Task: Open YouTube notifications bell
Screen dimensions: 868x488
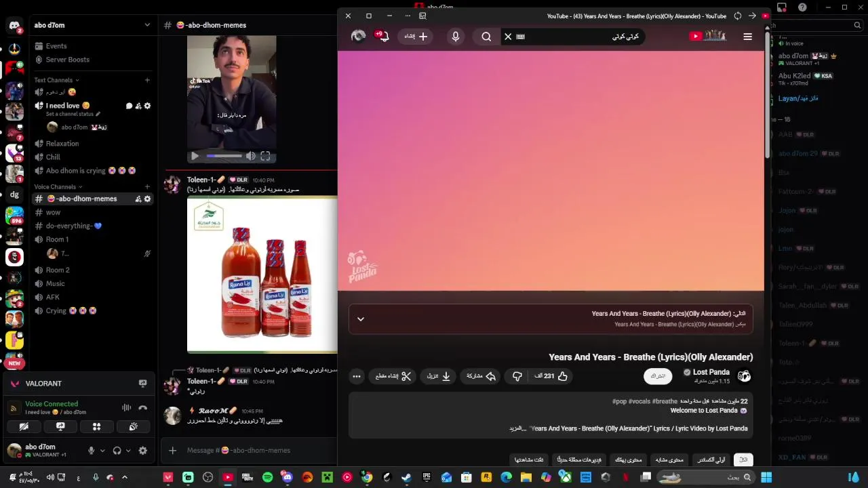Action: tap(383, 36)
